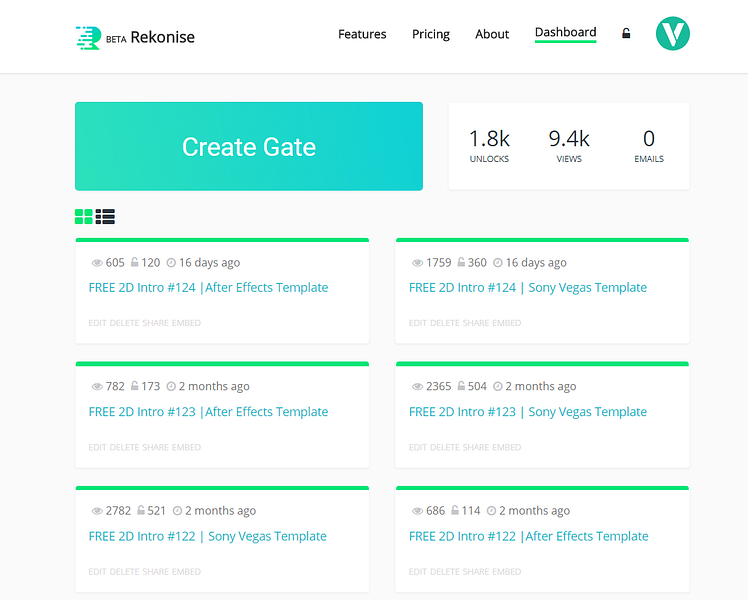The image size is (748, 600).
Task: Click EDIT on #123 After Effects gate
Action: pyautogui.click(x=97, y=447)
